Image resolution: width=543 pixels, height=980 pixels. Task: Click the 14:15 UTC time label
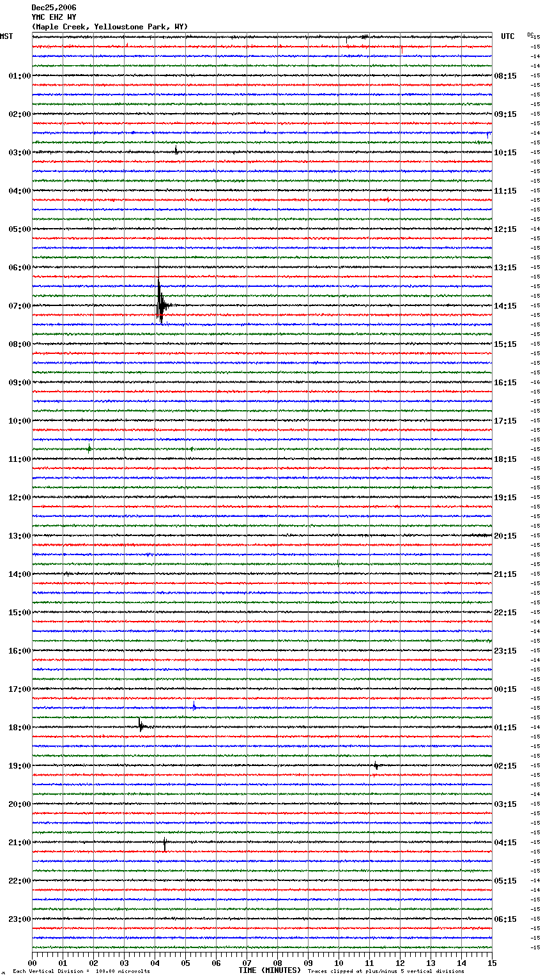(x=505, y=306)
